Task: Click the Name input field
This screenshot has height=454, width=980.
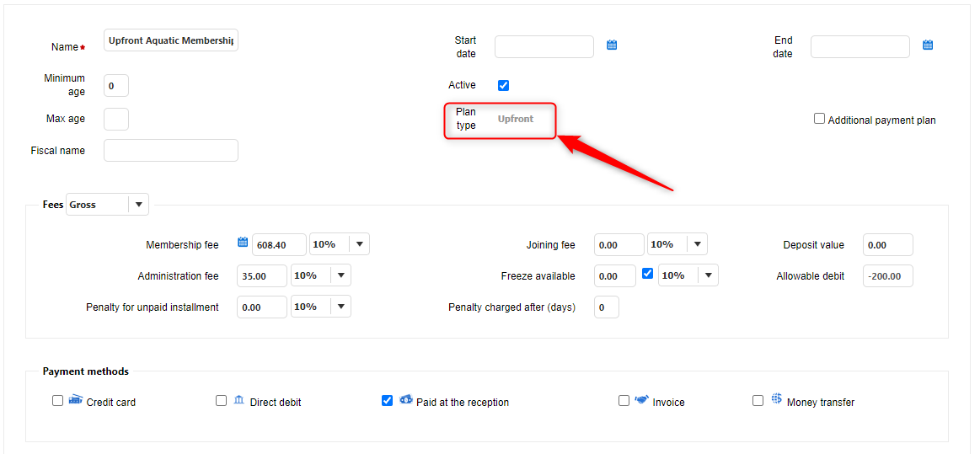Action: [171, 40]
